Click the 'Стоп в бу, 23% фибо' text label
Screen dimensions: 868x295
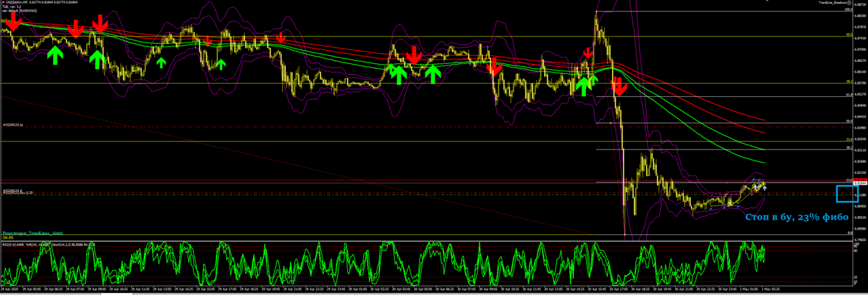pyautogui.click(x=796, y=217)
